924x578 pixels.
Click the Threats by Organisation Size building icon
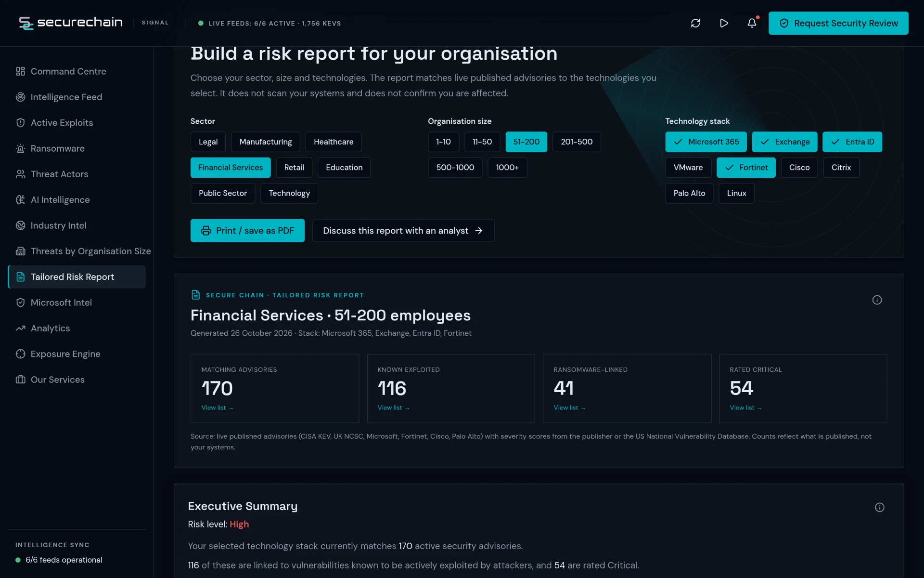click(x=20, y=251)
